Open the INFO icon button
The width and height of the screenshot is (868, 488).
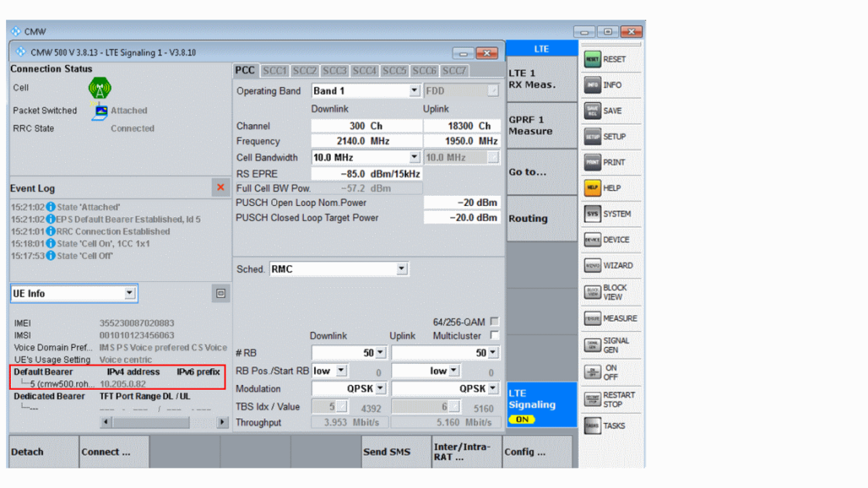tap(592, 85)
